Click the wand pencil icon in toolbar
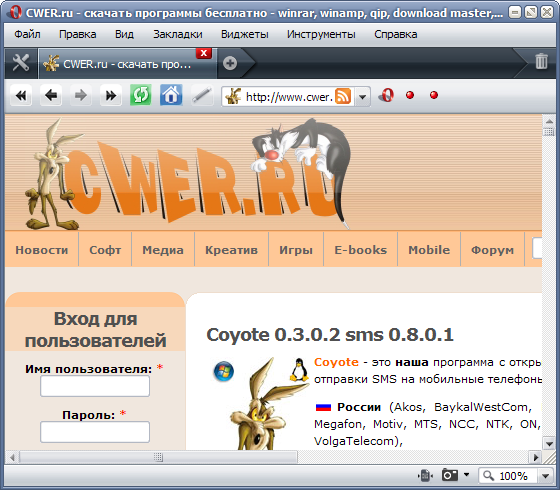The height and width of the screenshot is (490, 560). [x=202, y=95]
